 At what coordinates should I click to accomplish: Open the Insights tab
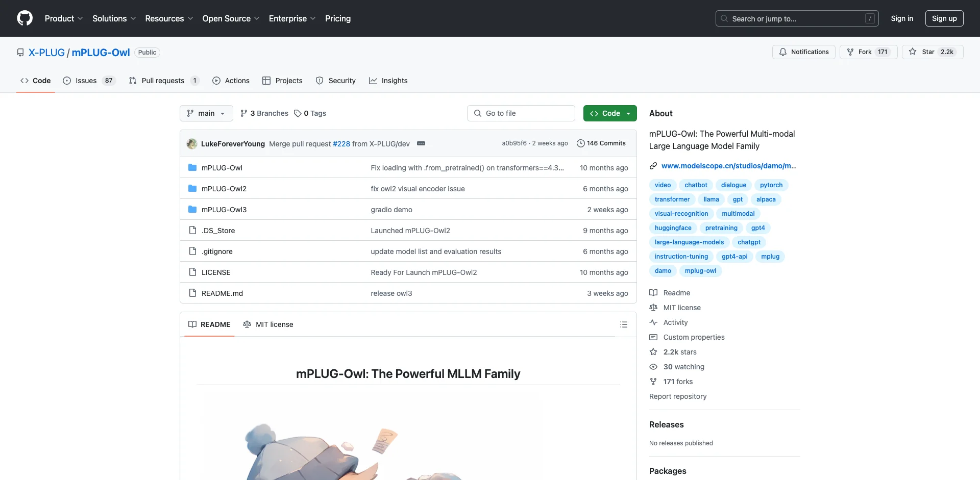[388, 81]
